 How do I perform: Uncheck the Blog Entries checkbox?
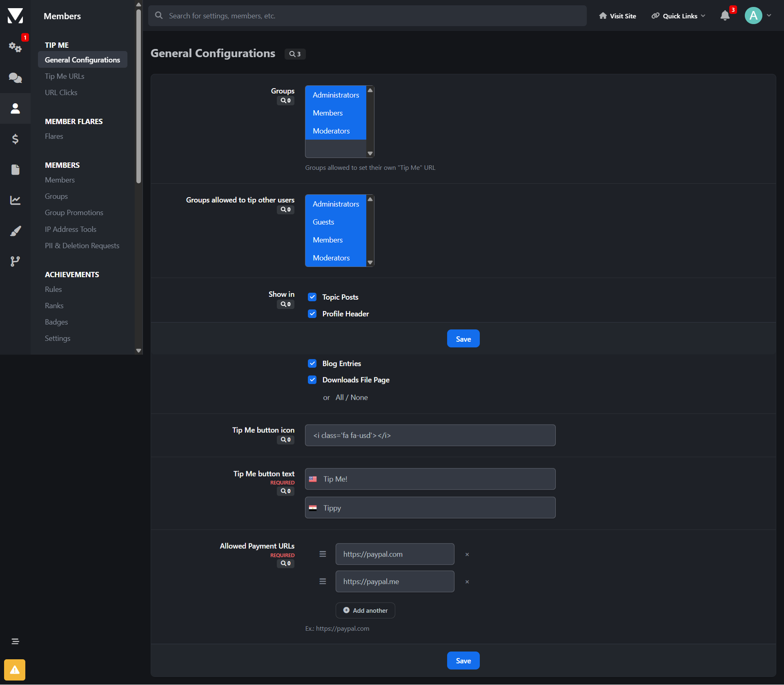pos(312,363)
